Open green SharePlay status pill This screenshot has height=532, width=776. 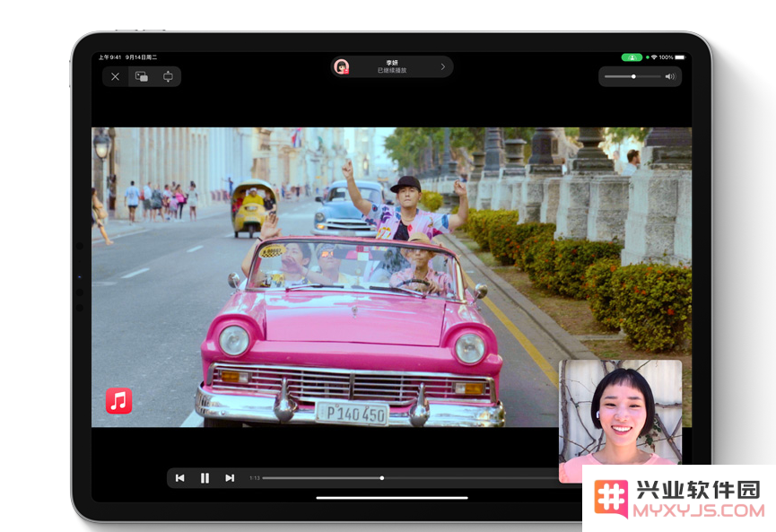[632, 57]
